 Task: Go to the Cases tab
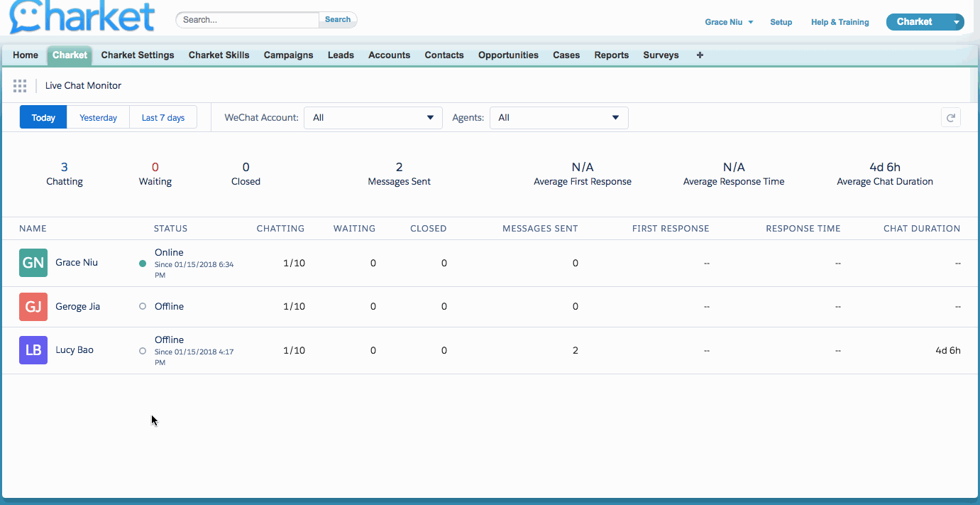click(566, 55)
